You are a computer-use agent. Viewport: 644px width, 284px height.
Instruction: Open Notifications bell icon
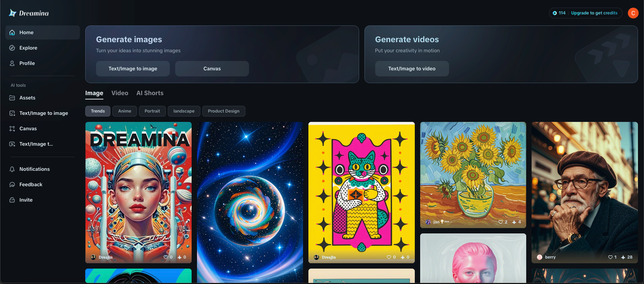point(12,169)
